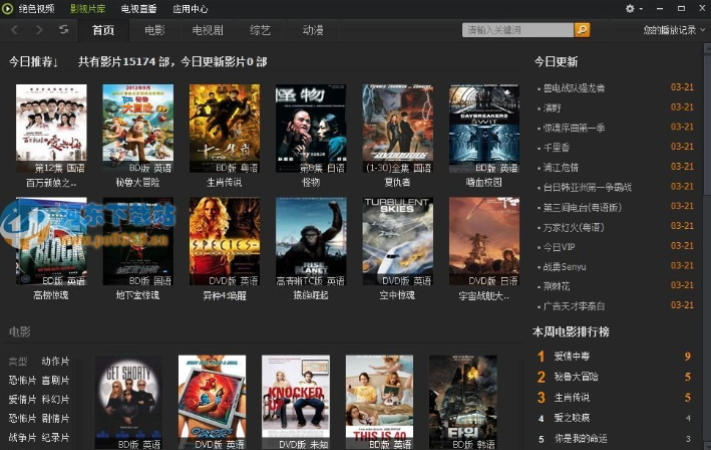
Task: Open 电视直播 in the top menu
Action: click(137, 8)
